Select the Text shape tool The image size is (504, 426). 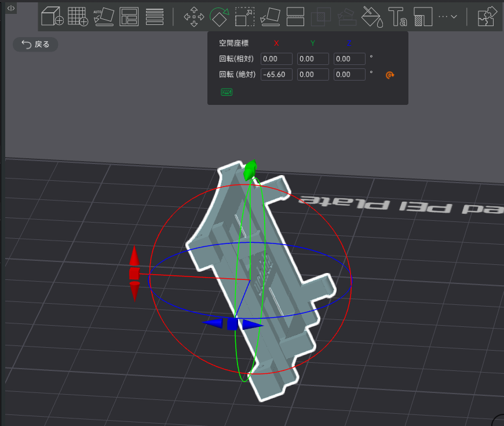pos(397,16)
